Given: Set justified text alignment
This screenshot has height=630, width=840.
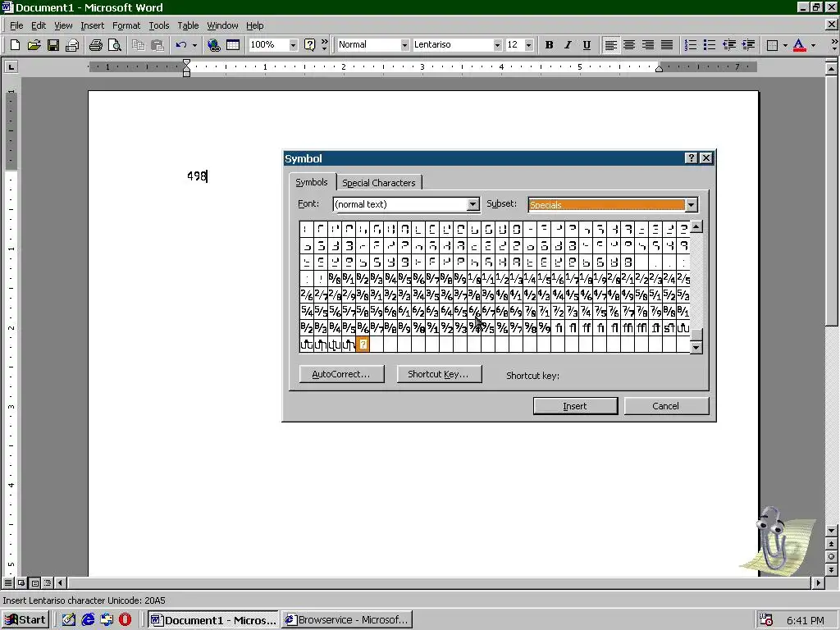Looking at the screenshot, I should pyautogui.click(x=667, y=45).
